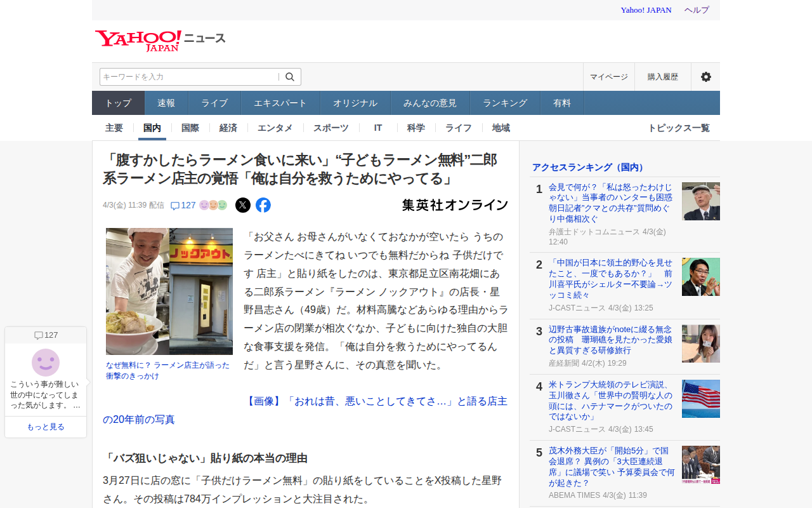Image resolution: width=812 pixels, height=508 pixels.
Task: Select the 主要 category
Action: pyautogui.click(x=114, y=128)
